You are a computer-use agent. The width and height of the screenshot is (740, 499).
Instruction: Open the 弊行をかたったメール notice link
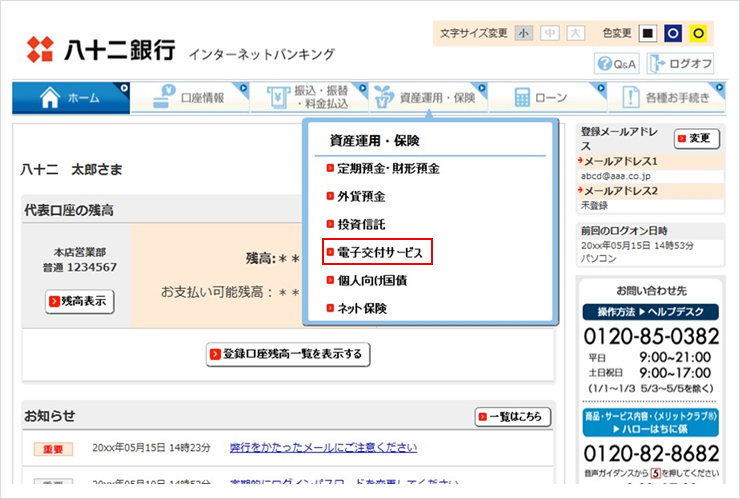323,448
